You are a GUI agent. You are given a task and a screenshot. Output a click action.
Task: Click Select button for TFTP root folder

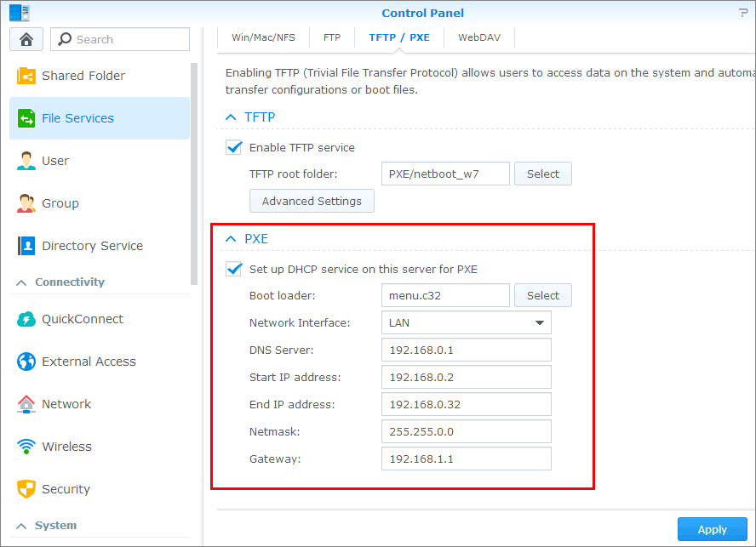pyautogui.click(x=543, y=174)
